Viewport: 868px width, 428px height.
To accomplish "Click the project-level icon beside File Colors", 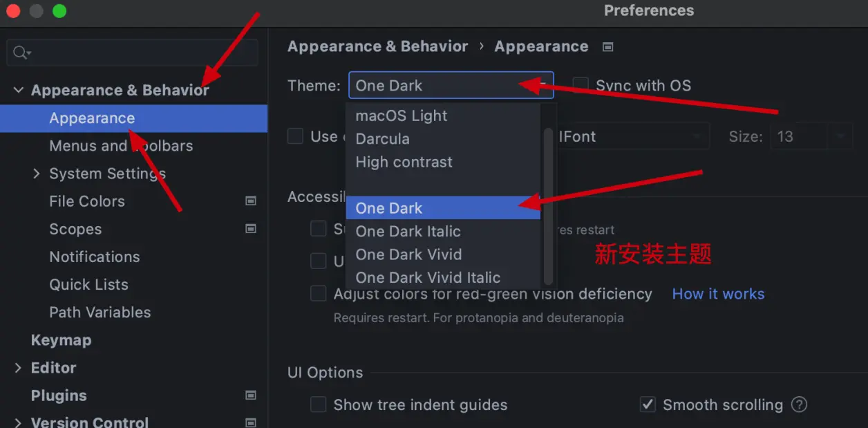I will [x=251, y=201].
